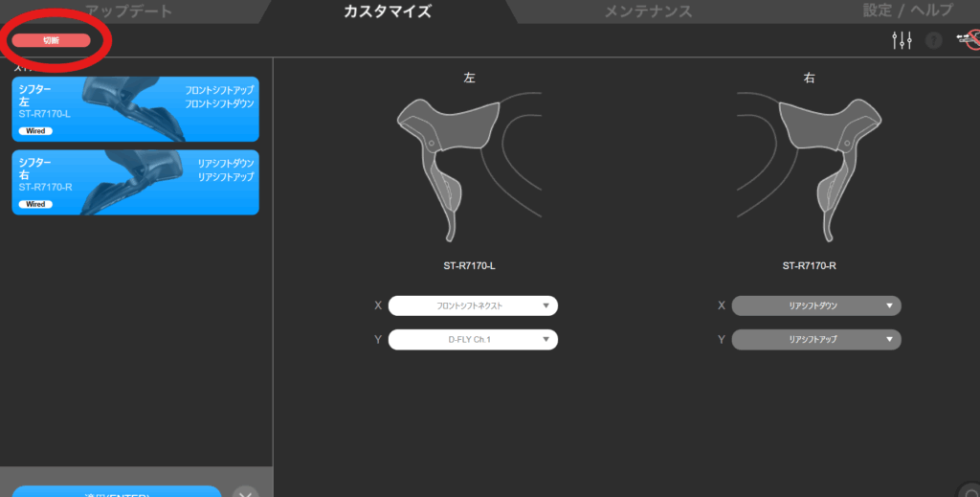This screenshot has height=497, width=980.
Task: Select the シフター右 ST-R7170-R card
Action: (x=135, y=182)
